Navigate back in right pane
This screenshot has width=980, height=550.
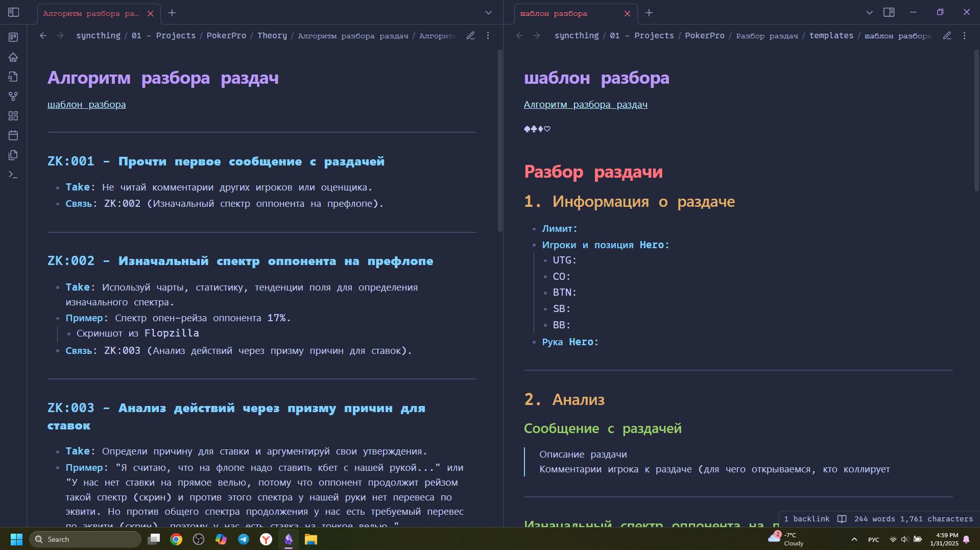[x=520, y=36]
